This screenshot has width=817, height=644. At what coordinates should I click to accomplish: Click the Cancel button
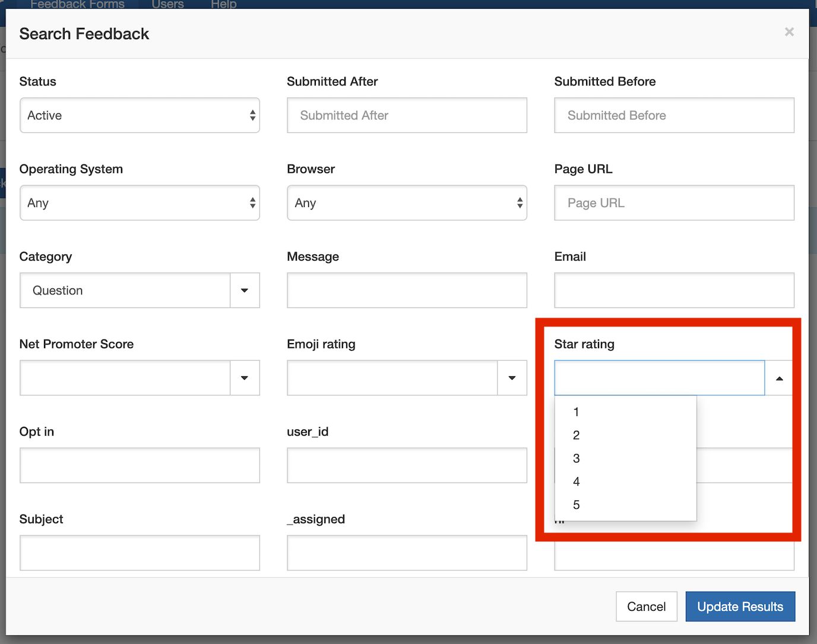(x=646, y=606)
